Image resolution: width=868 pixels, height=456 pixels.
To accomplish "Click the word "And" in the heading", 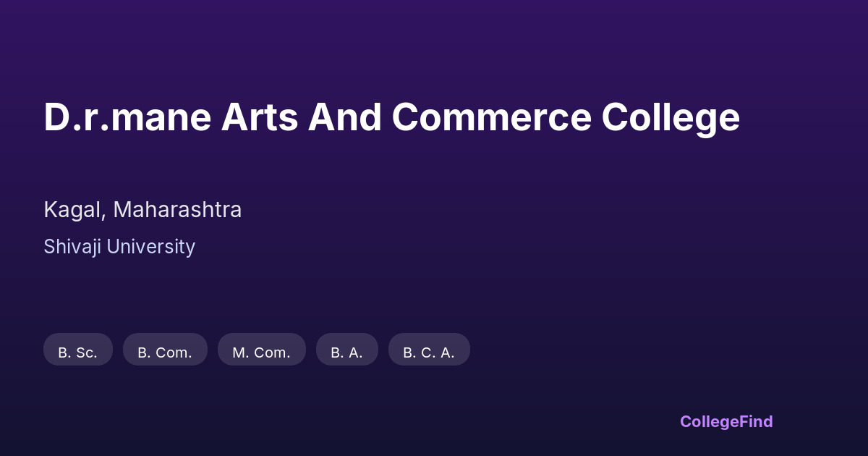I will pyautogui.click(x=344, y=117).
